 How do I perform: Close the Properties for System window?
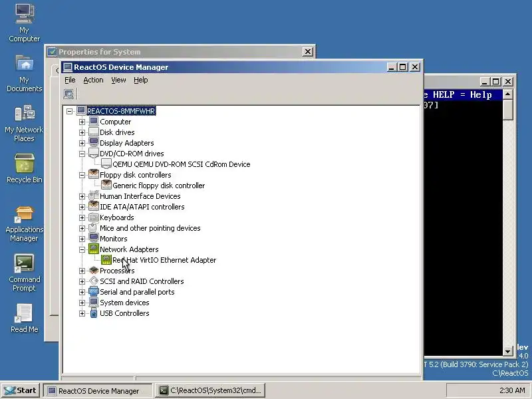307,52
